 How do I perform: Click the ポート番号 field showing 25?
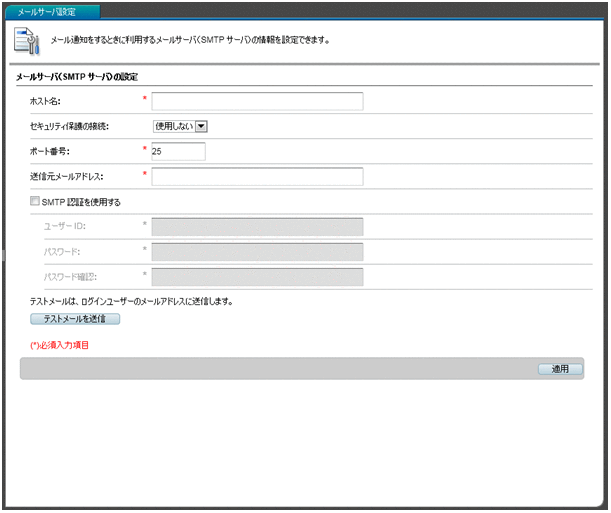click(x=178, y=151)
